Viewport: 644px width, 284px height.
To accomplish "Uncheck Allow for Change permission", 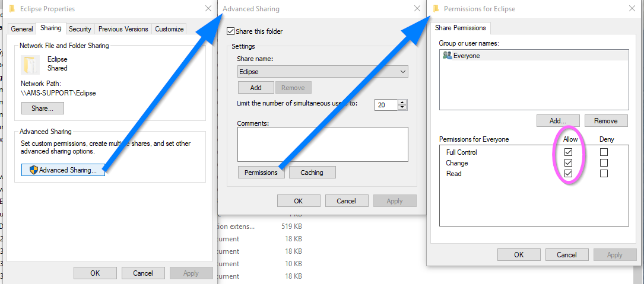I will coord(569,163).
